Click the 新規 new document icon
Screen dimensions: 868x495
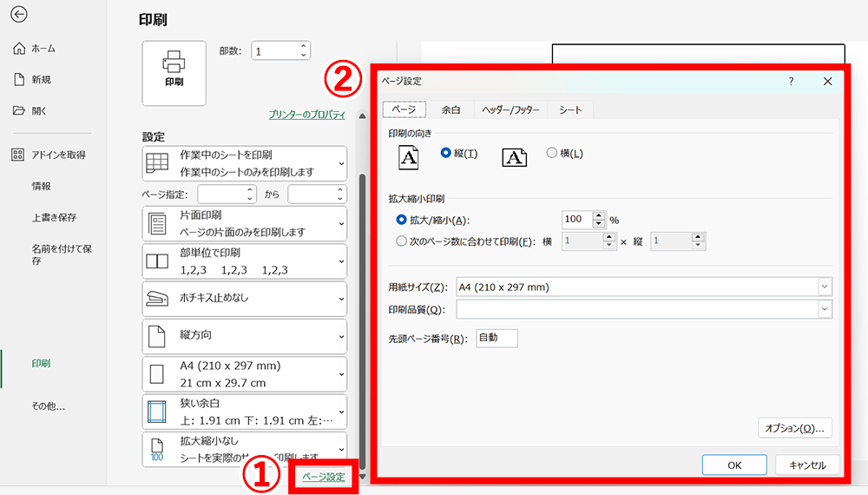(x=19, y=80)
